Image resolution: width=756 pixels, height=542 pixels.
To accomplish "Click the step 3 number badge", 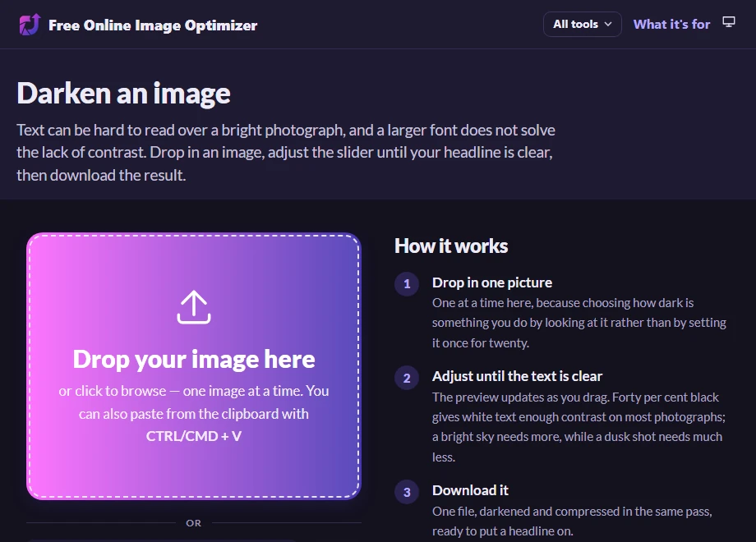I will [x=407, y=492].
